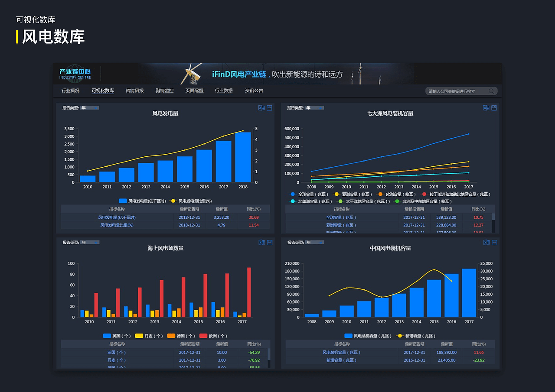
Task: Click the 产业链中心 Industry Centre logo
Action: pos(75,74)
